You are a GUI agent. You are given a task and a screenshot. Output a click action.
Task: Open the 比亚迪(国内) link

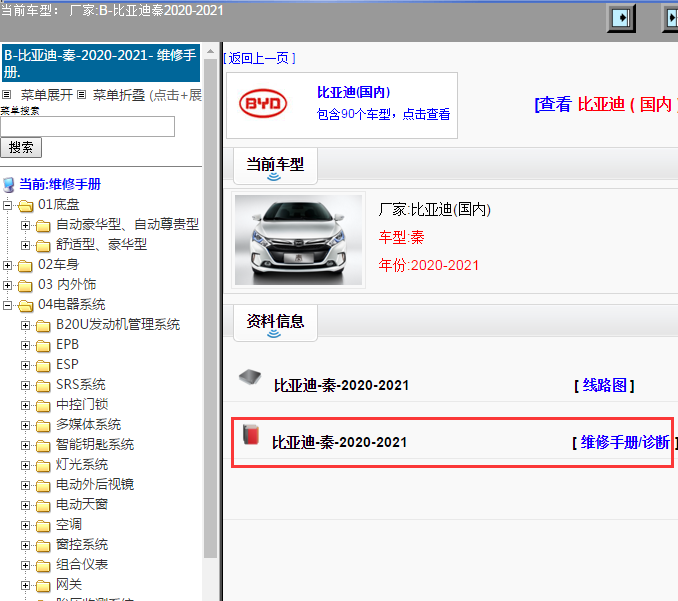353,92
